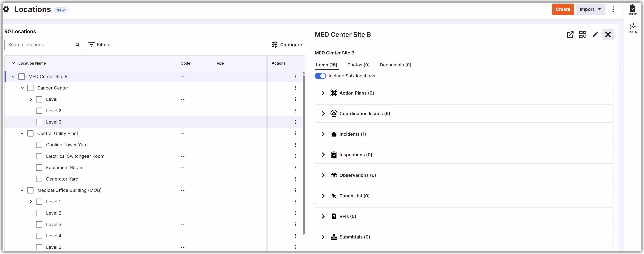Screen dimensions: 644x254
Task: Expand the Inspections (0) section
Action: (323, 155)
